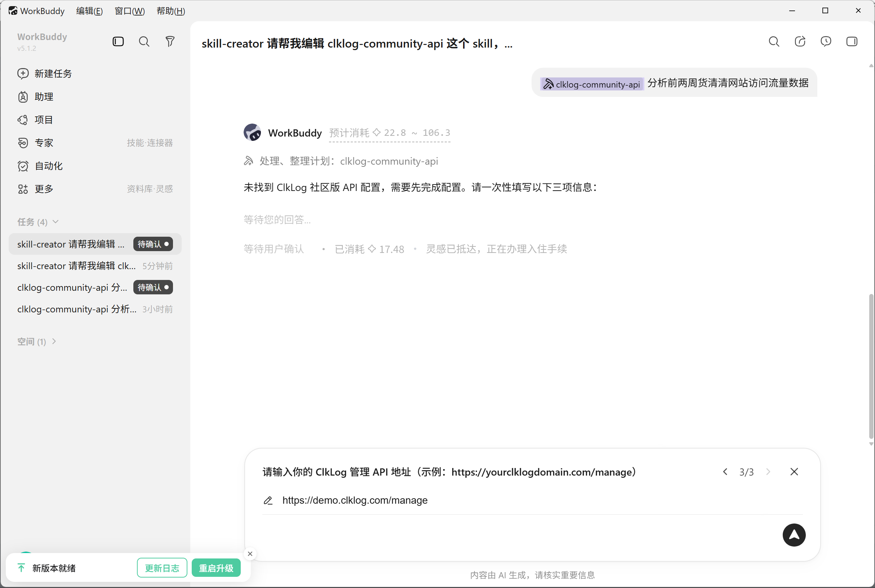Open the 专家 experts icon
This screenshot has width=875, height=588.
pyautogui.click(x=23, y=143)
